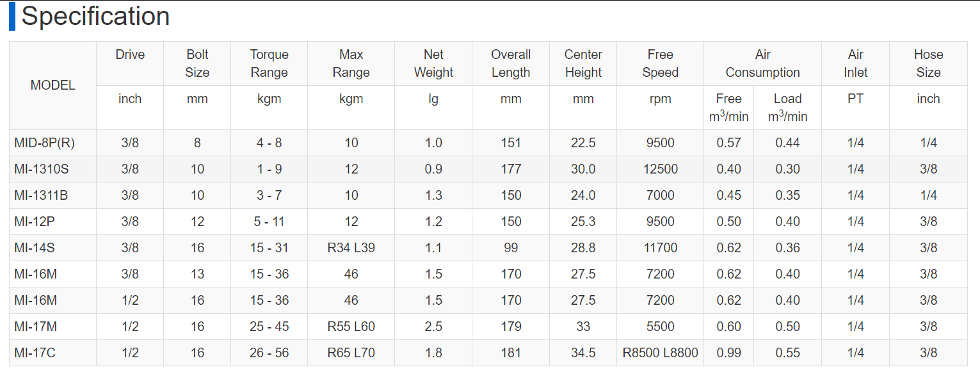This screenshot has width=980, height=372.
Task: Select the Overall Length header
Action: click(x=511, y=63)
